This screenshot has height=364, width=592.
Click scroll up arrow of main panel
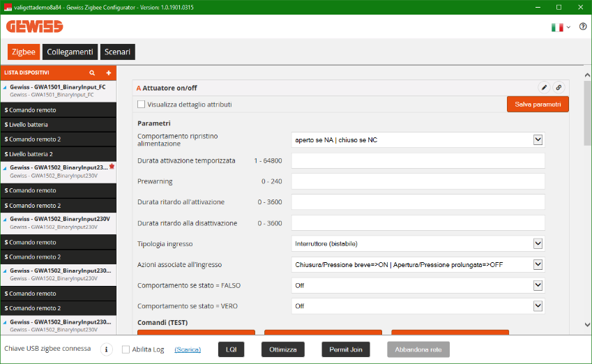pos(587,75)
